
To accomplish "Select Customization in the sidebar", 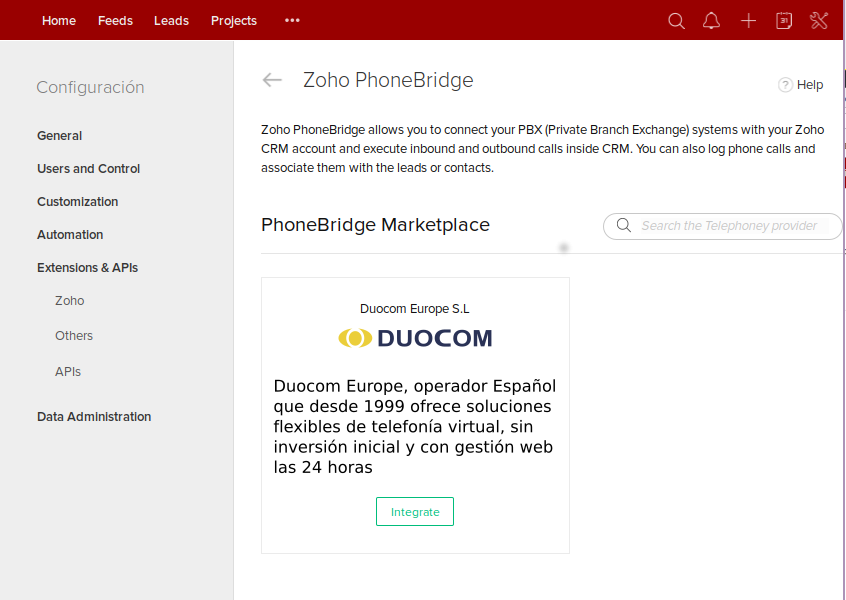I will point(77,201).
